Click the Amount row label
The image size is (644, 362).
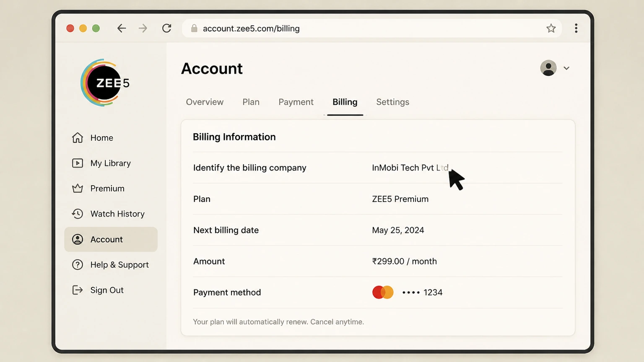tap(209, 261)
